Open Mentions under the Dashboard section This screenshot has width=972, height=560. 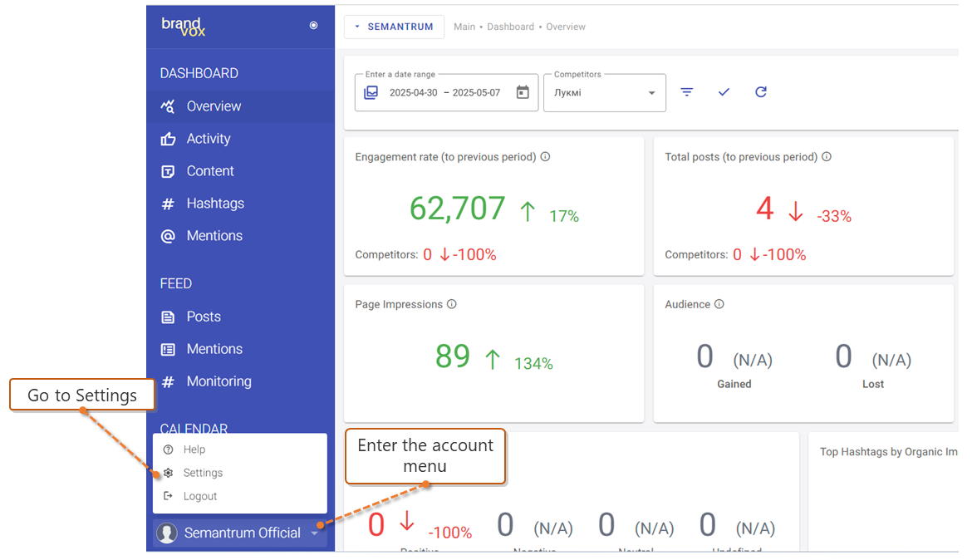[240, 236]
